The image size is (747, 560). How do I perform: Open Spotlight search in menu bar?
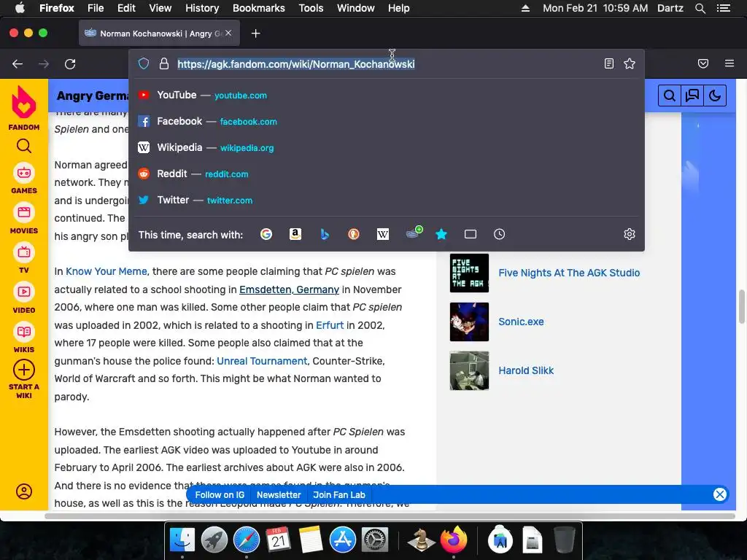pos(700,8)
